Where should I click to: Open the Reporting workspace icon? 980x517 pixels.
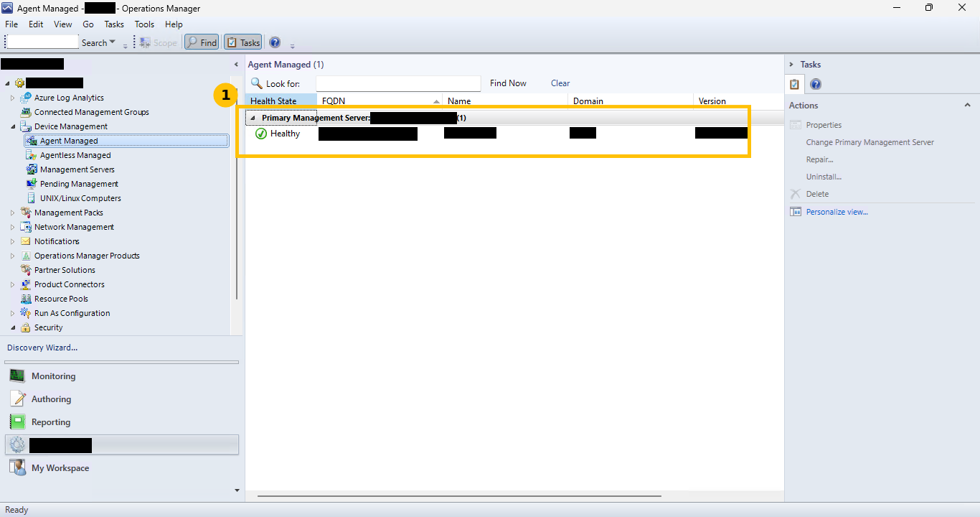(17, 421)
